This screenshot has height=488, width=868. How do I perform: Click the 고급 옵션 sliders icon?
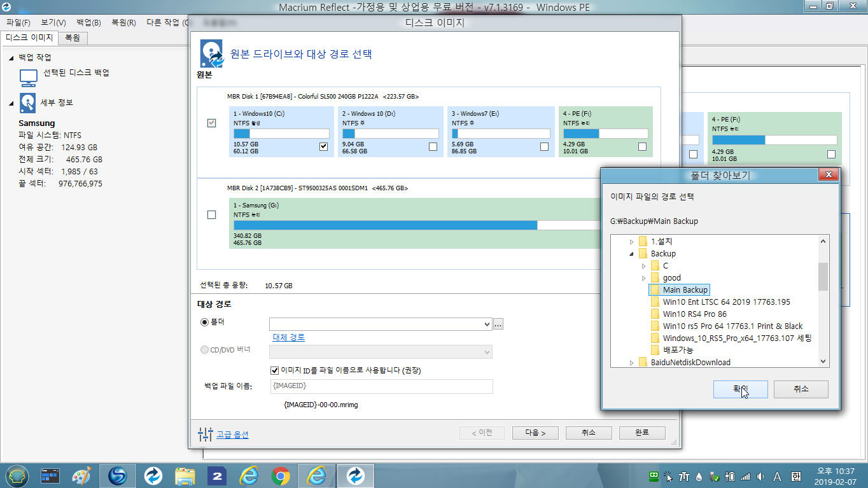coord(205,435)
